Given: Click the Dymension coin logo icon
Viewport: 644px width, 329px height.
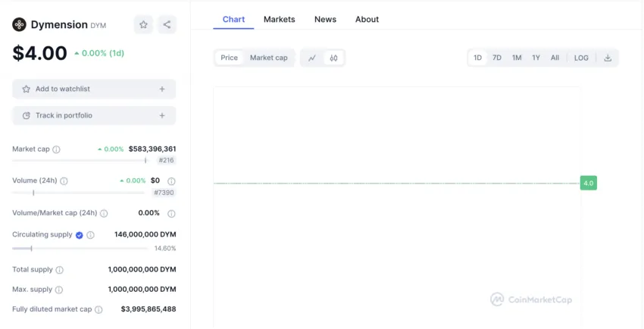Looking at the screenshot, I should 19,25.
